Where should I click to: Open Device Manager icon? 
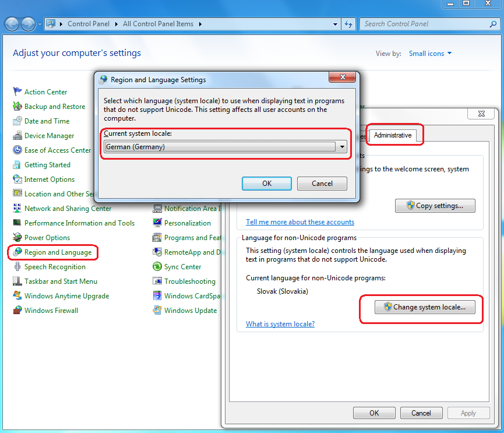(17, 136)
